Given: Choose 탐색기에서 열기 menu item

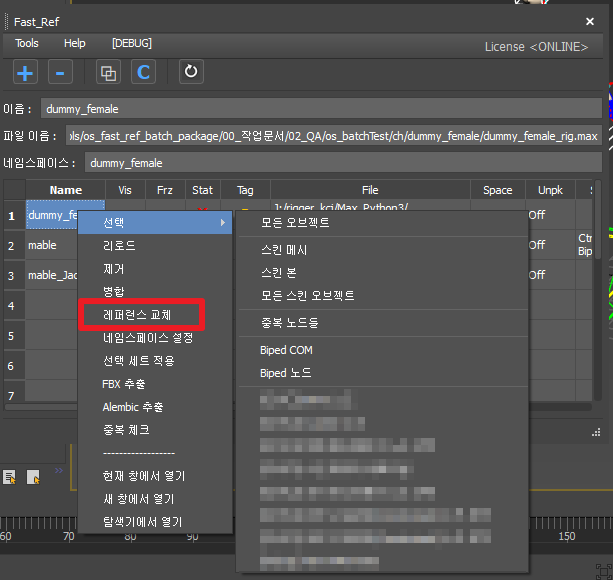Looking at the screenshot, I should pos(155,522).
